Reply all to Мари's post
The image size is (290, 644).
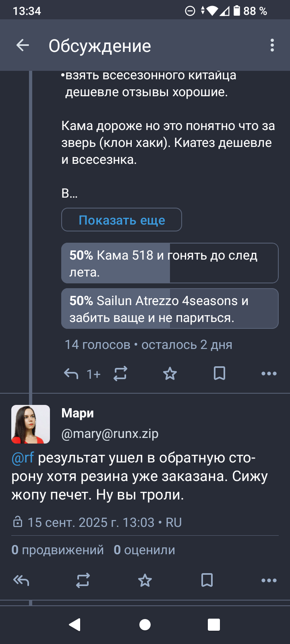(x=21, y=580)
